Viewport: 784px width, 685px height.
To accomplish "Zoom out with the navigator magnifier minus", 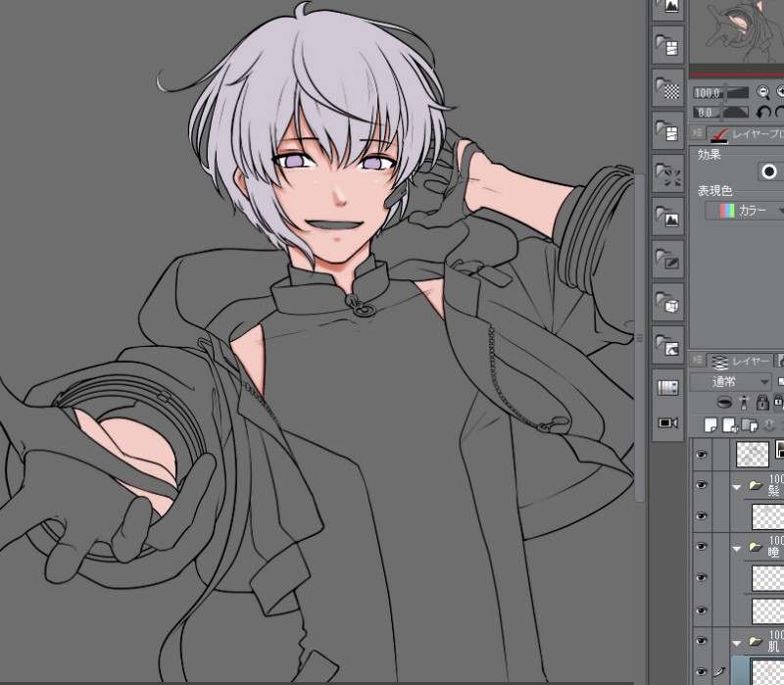I will coord(762,92).
